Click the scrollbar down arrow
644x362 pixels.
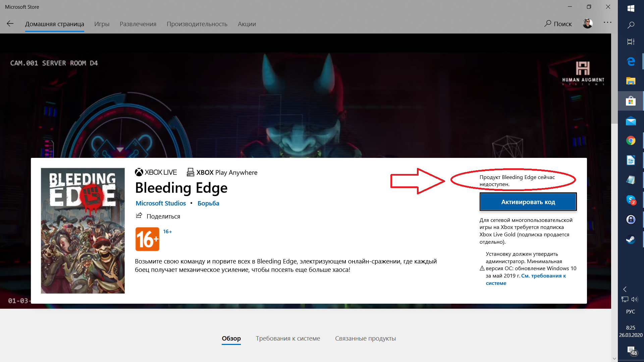614,358
